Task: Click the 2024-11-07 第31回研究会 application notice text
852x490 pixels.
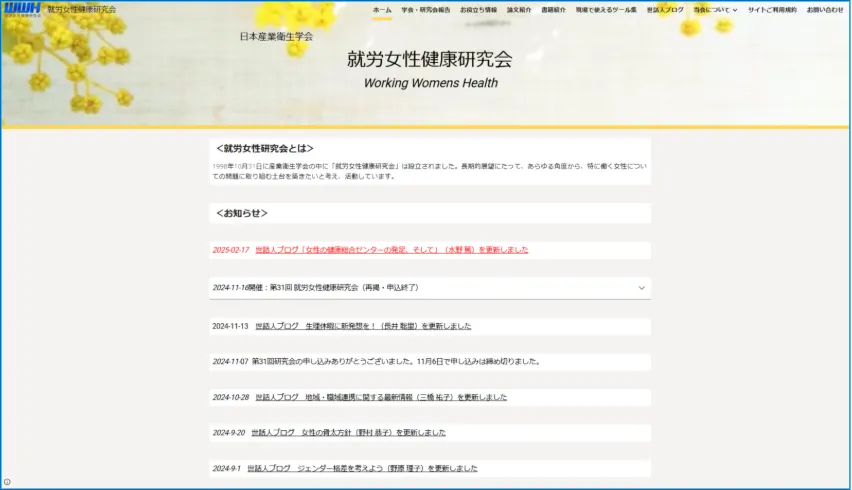Action: pos(377,361)
